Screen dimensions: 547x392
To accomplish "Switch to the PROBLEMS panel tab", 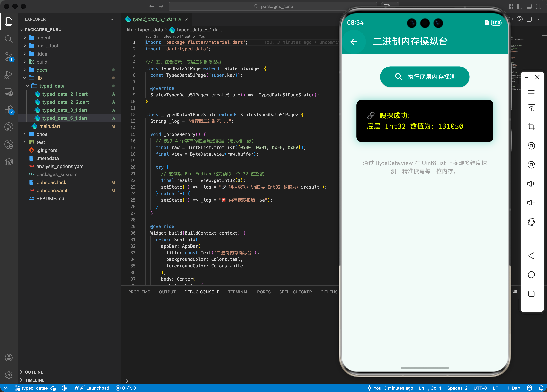I will point(139,292).
